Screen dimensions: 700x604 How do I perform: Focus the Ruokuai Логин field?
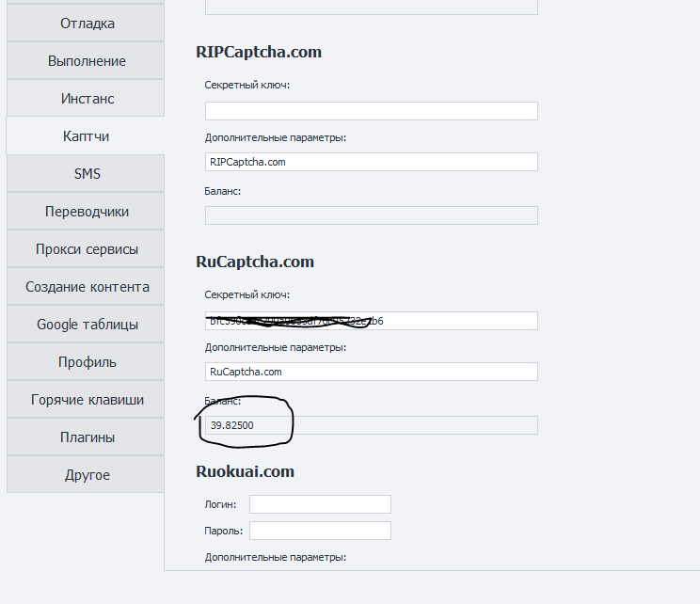point(320,504)
